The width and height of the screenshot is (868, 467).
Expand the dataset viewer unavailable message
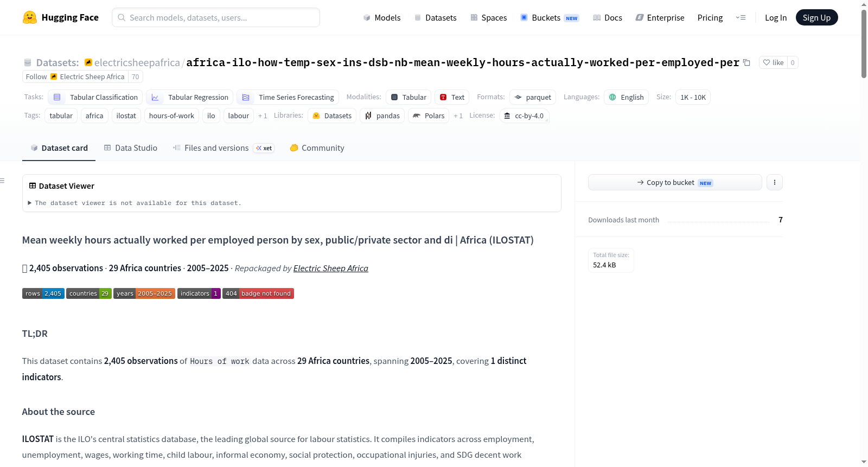(135, 203)
